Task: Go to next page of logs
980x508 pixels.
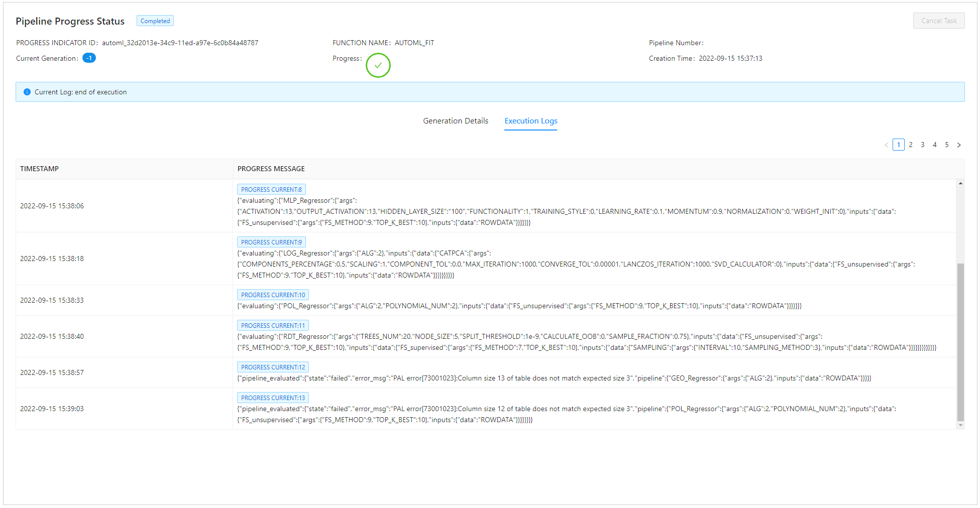Action: point(958,145)
